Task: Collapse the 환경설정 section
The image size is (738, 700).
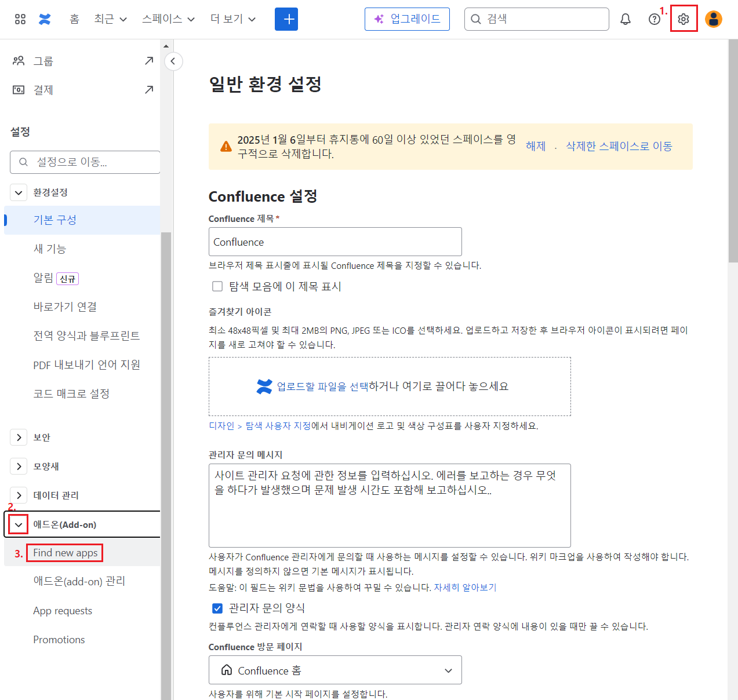Action: 19,192
